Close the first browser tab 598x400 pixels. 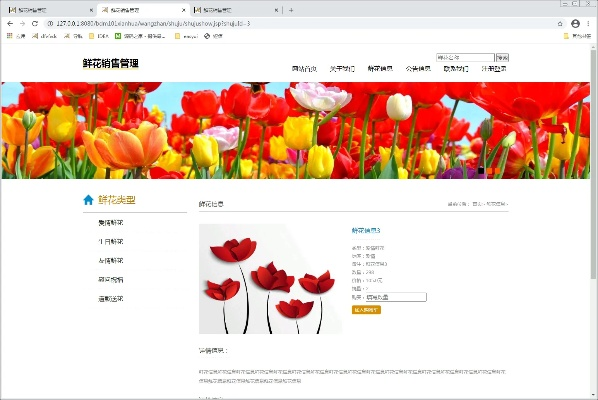[91, 10]
